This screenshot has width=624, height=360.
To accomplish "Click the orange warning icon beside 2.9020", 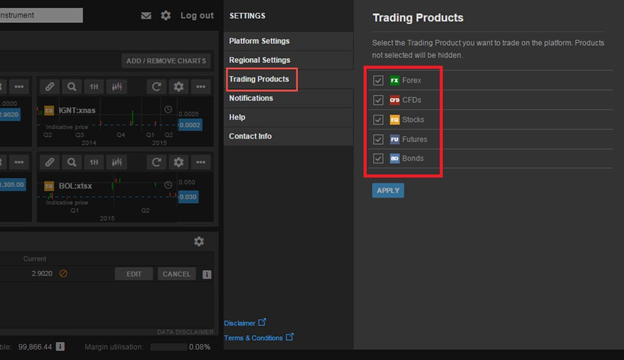I will (63, 273).
